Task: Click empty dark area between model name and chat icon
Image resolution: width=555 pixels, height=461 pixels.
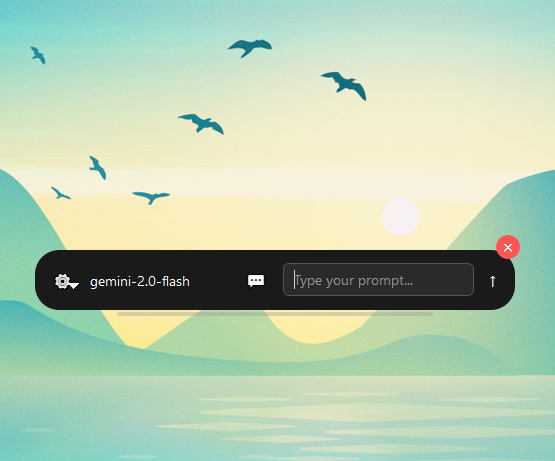Action: tap(218, 281)
